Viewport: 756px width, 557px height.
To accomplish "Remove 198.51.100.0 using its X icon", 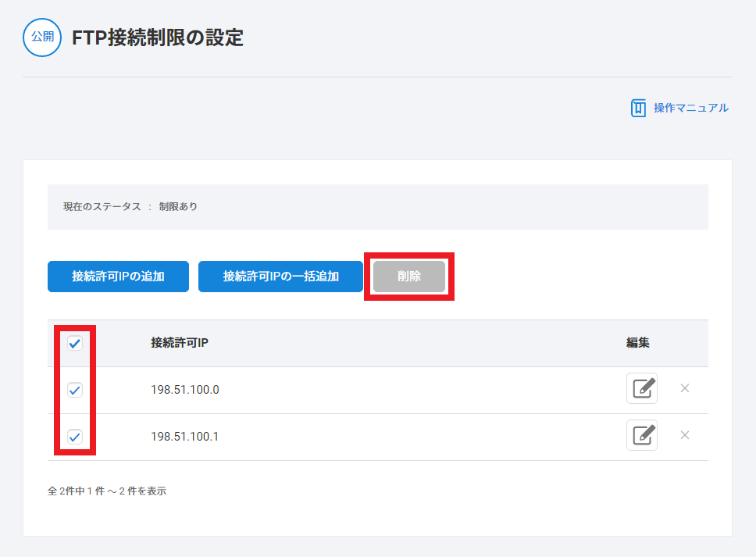I will (685, 388).
